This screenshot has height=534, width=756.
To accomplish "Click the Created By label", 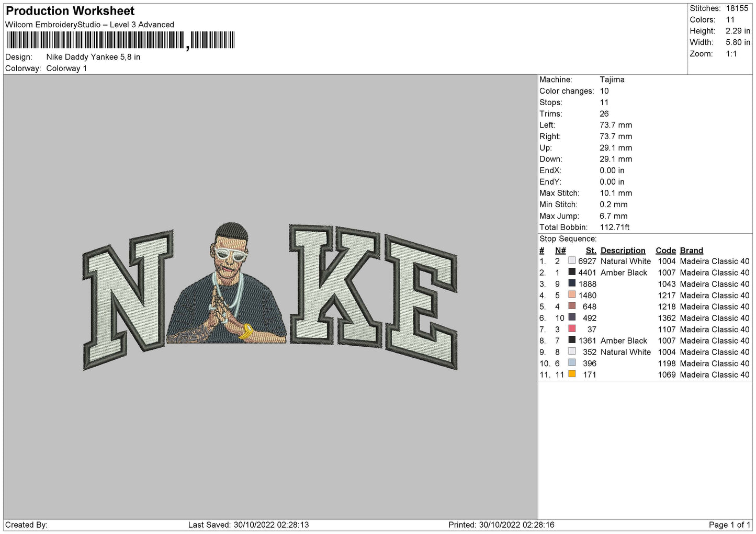I will tap(26, 525).
